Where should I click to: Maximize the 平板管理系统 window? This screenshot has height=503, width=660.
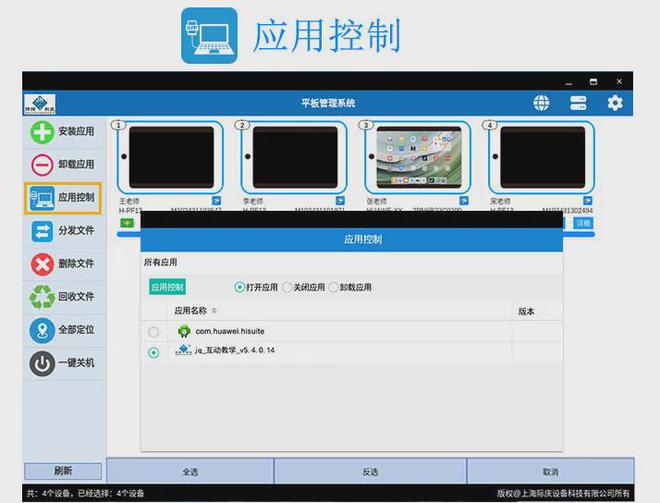click(x=593, y=82)
